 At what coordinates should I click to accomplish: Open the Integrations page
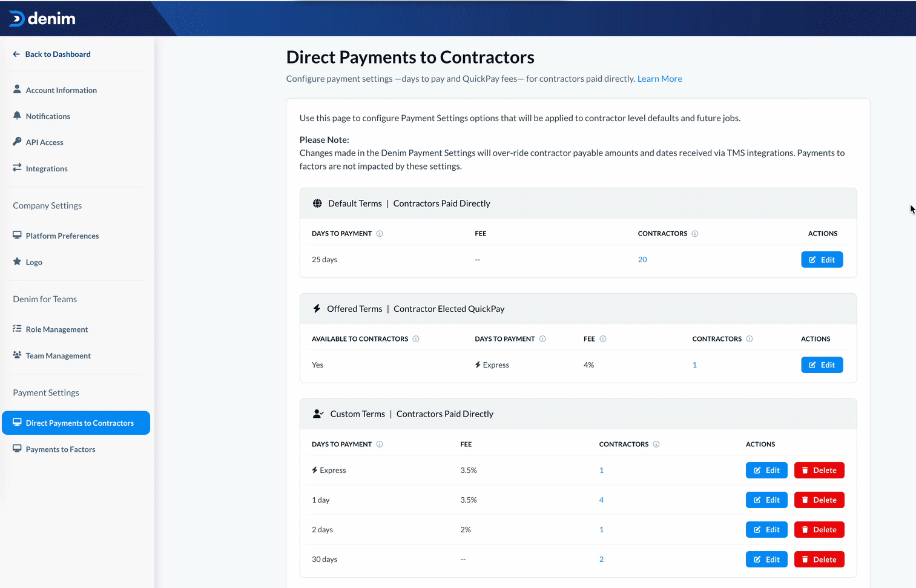coord(47,169)
